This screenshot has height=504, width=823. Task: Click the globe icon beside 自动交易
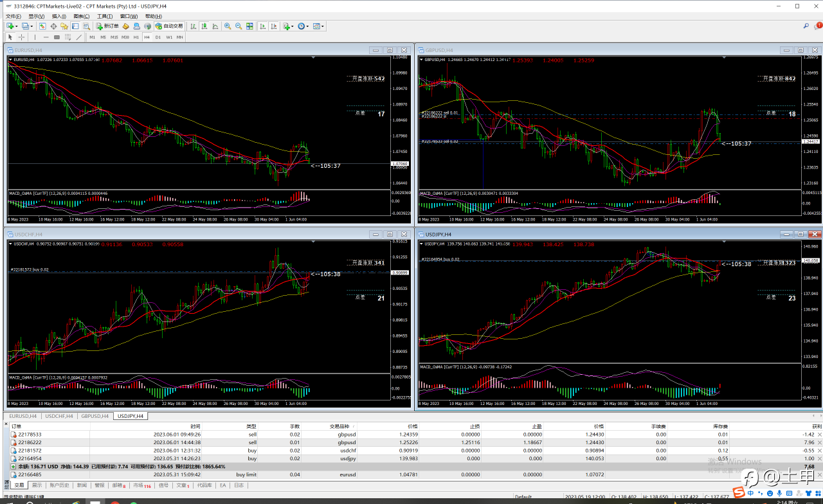[148, 26]
